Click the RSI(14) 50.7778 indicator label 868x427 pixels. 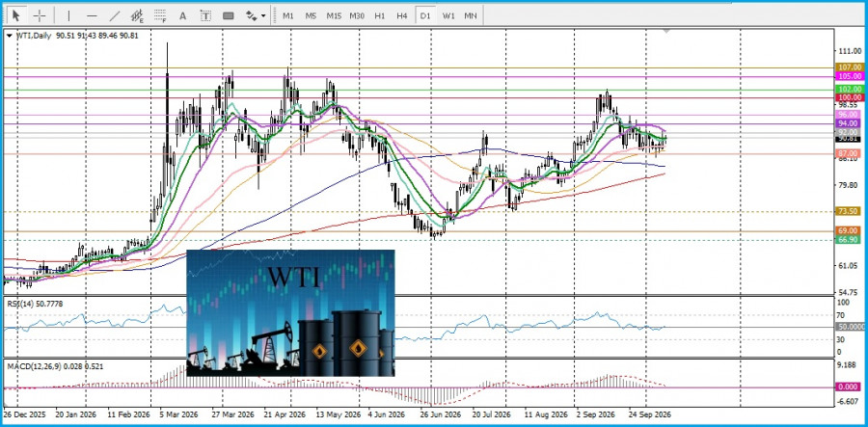(35, 303)
